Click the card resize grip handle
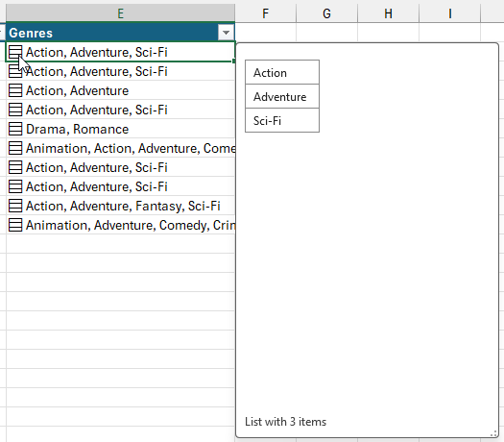Viewport: 504px width, 442px height. click(x=494, y=433)
